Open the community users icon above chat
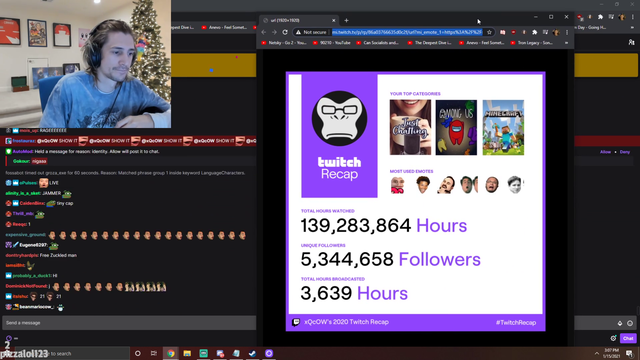Viewport: 640px width, 360px height. pyautogui.click(x=631, y=42)
